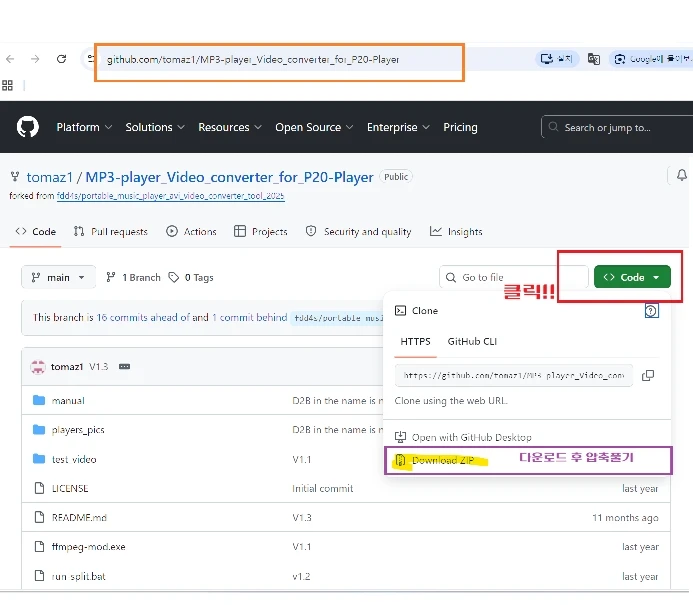Image resolution: width=693 pixels, height=605 pixels.
Task: Open the manual folder
Action: tap(68, 401)
